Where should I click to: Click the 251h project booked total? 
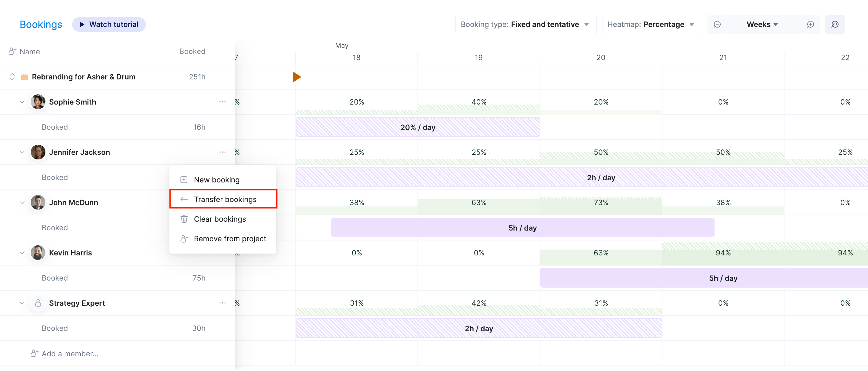click(197, 77)
